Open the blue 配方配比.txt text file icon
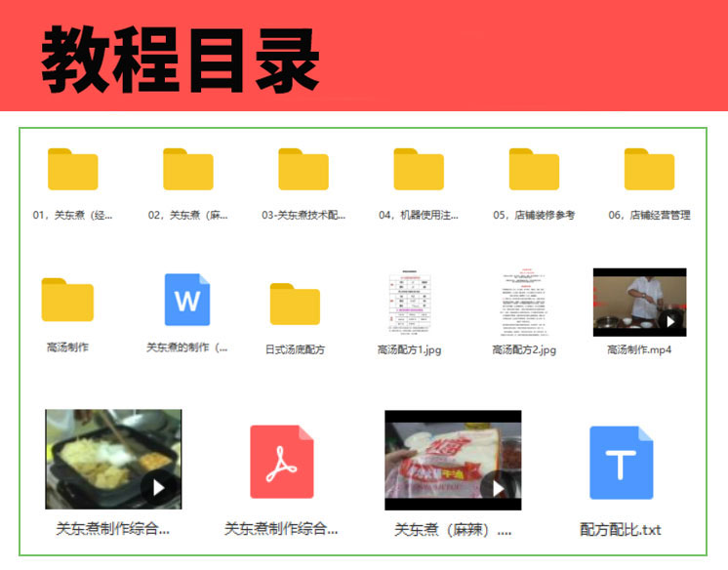728x570 pixels. click(621, 463)
